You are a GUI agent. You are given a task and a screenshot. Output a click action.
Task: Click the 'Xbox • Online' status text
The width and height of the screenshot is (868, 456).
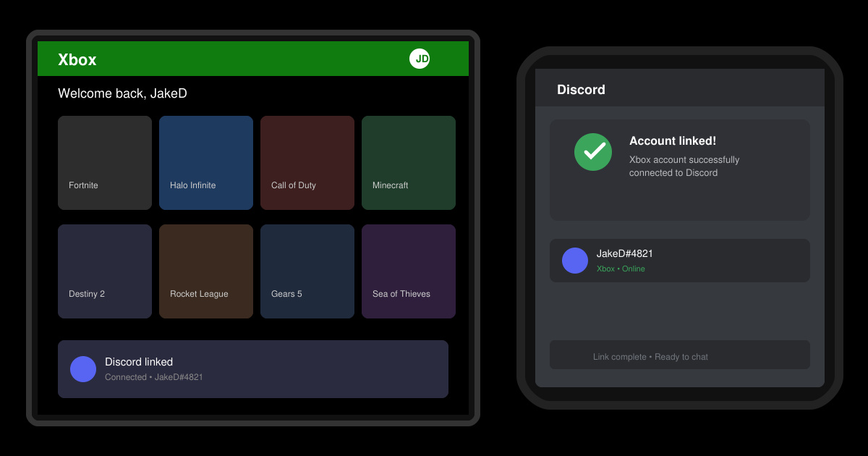pyautogui.click(x=621, y=269)
